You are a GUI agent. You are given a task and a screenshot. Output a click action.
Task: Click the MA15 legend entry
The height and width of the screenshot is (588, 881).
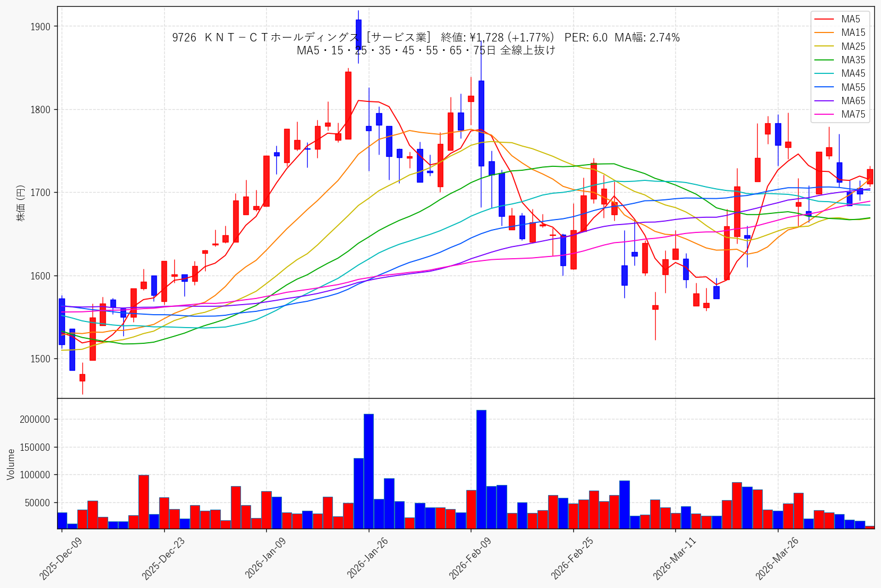click(x=839, y=32)
